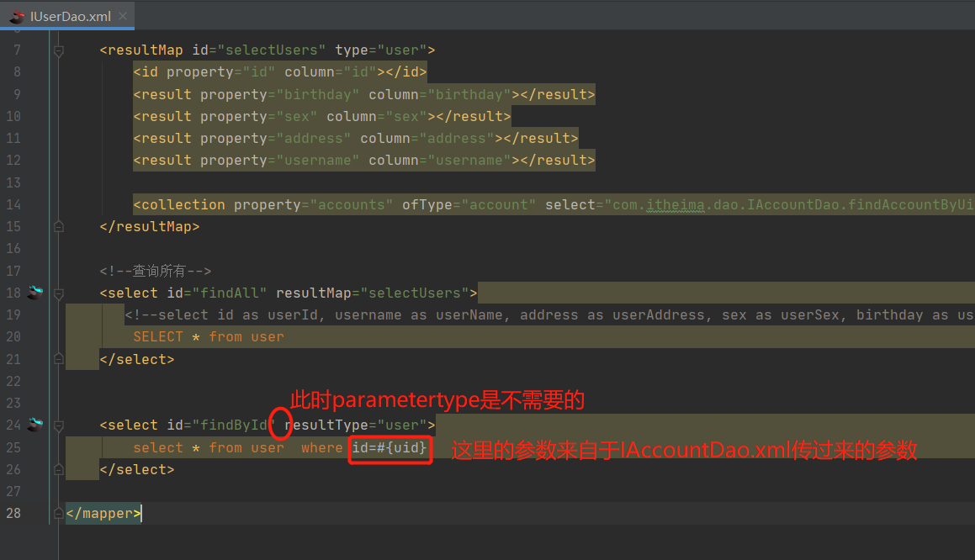Collapse fold marker at line 21
Image resolution: width=975 pixels, height=560 pixels.
pos(58,359)
